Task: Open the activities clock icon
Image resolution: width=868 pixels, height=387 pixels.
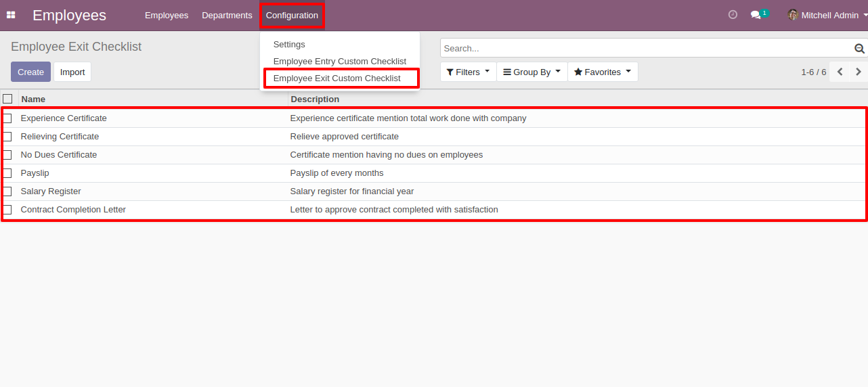Action: coord(733,15)
